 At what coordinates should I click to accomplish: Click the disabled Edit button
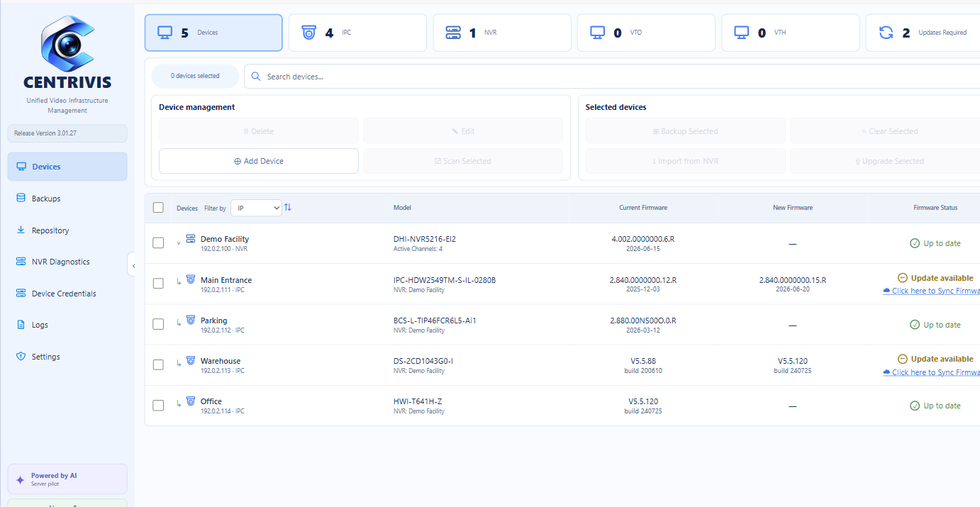tap(463, 131)
